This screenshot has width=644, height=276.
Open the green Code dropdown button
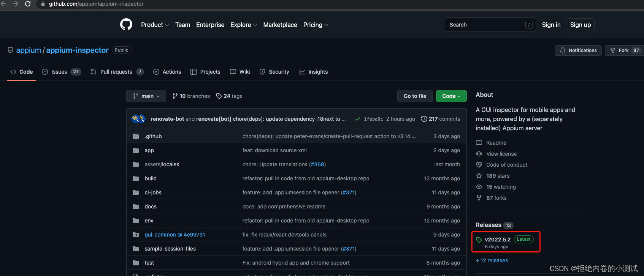point(451,96)
